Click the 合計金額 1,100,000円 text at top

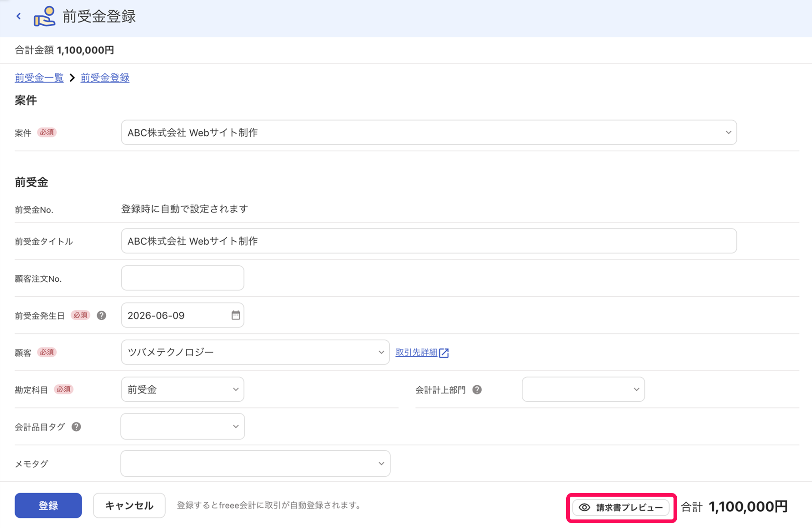[x=64, y=50]
